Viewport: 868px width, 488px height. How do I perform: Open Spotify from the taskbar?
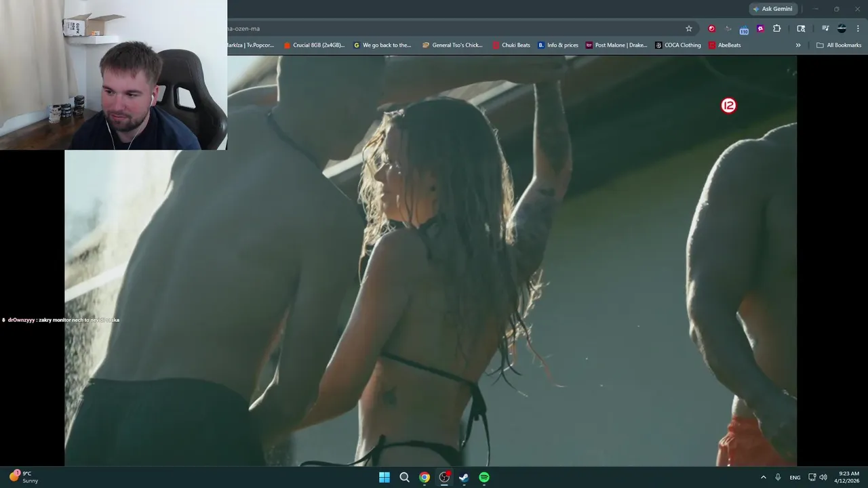(x=484, y=477)
